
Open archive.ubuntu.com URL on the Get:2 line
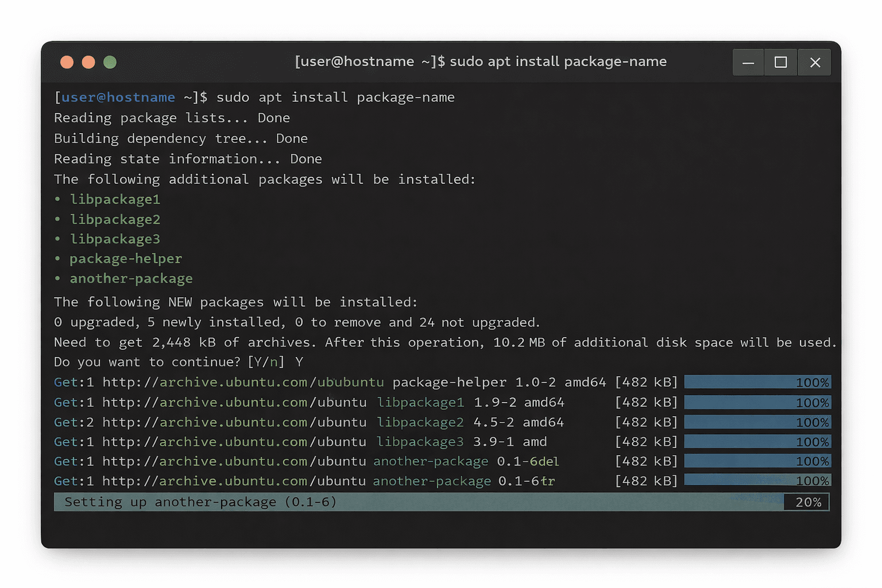click(x=233, y=422)
